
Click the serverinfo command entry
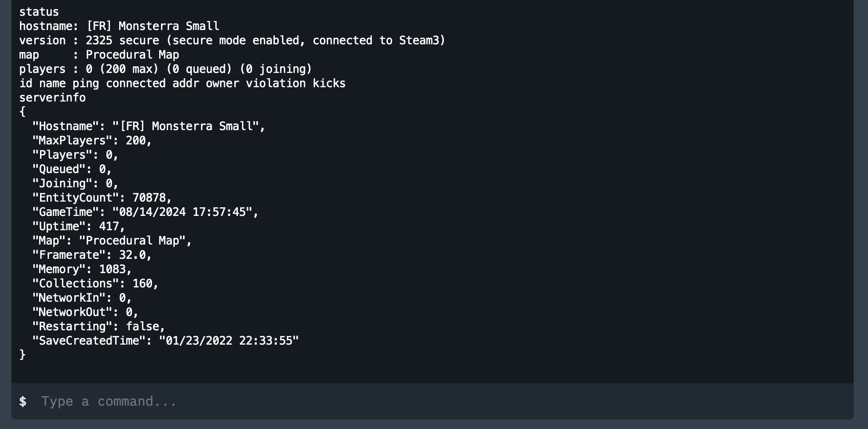point(52,97)
